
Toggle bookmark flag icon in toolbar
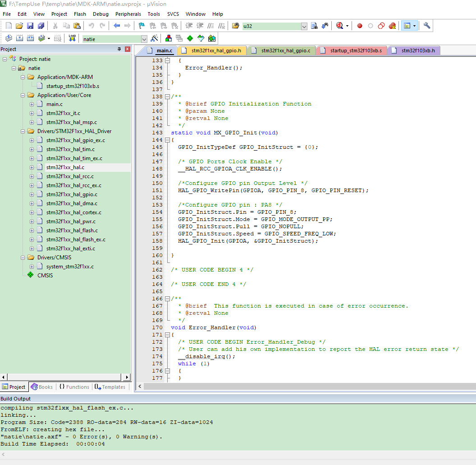point(142,26)
